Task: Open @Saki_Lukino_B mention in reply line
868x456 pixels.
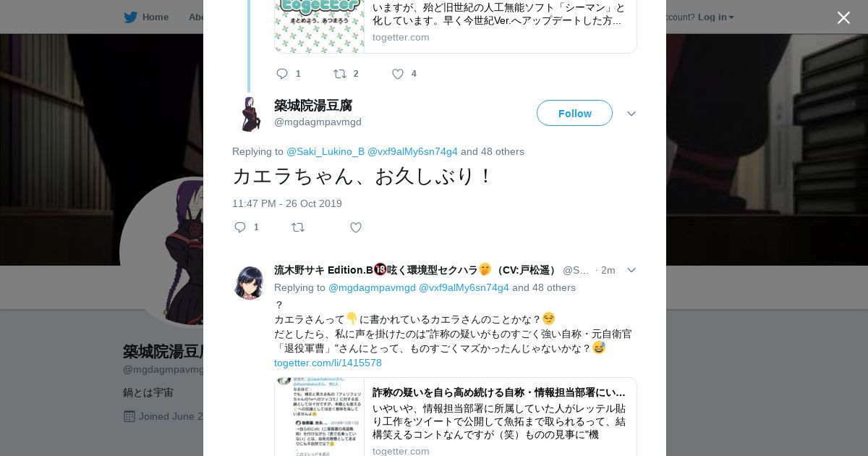Action: 325,151
